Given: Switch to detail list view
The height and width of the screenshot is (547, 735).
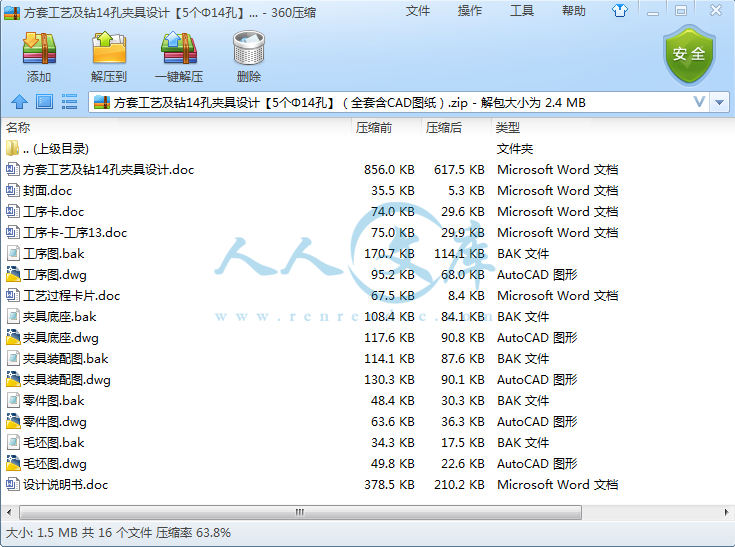Looking at the screenshot, I should [69, 102].
